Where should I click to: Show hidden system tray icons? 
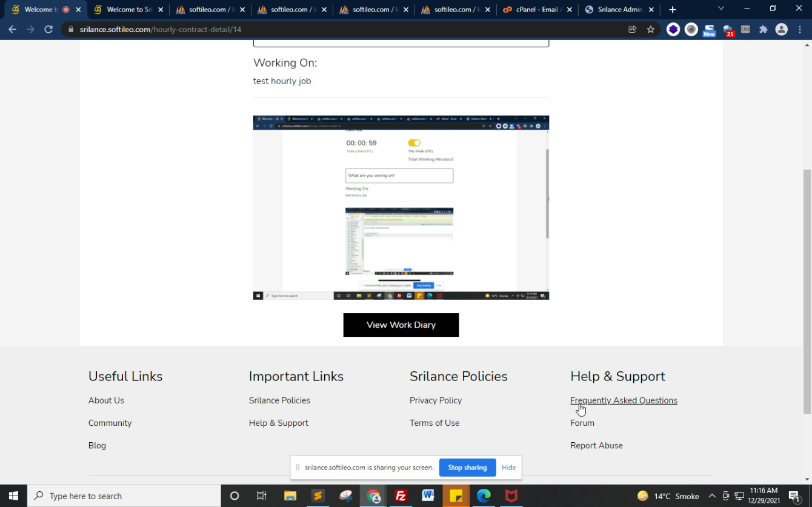712,496
